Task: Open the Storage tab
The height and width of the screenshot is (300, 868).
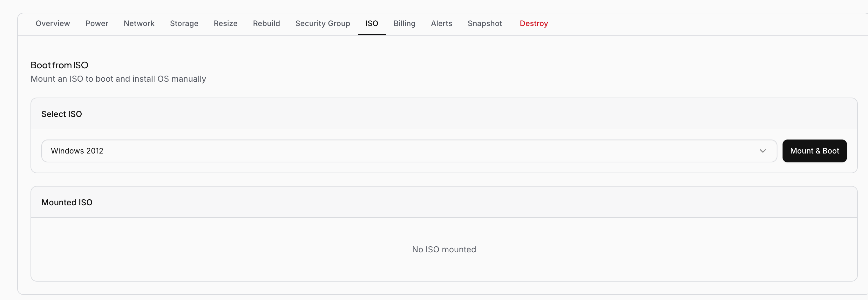Action: pos(184,24)
